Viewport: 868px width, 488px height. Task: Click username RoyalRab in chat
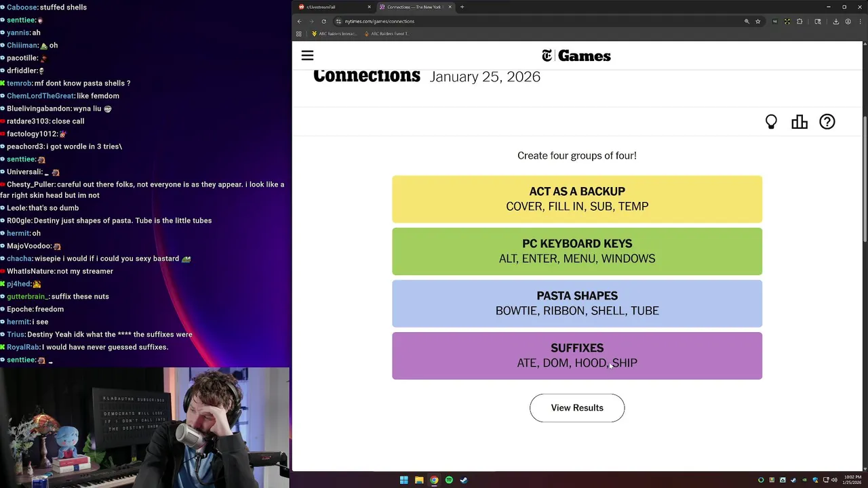click(x=23, y=347)
